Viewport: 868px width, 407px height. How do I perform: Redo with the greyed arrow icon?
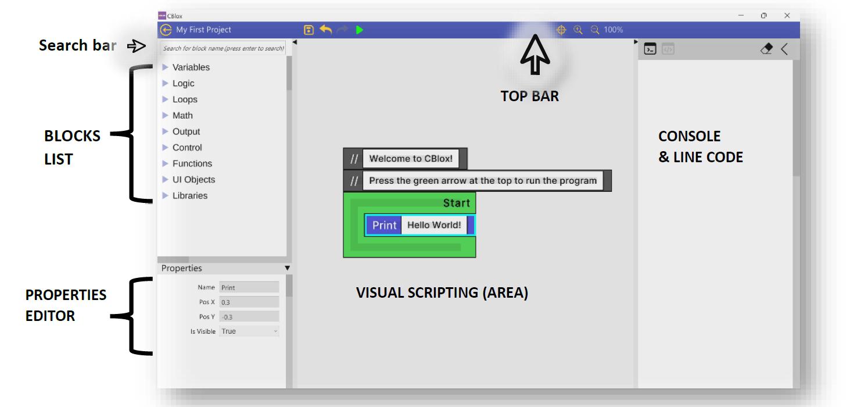(343, 30)
